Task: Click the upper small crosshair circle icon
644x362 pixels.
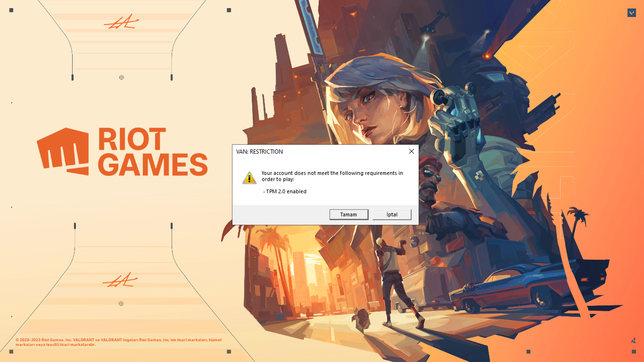Action: [122, 77]
